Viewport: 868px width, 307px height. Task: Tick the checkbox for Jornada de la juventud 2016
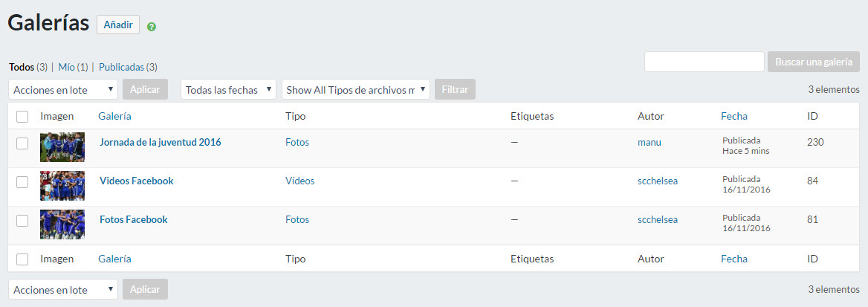pyautogui.click(x=22, y=143)
